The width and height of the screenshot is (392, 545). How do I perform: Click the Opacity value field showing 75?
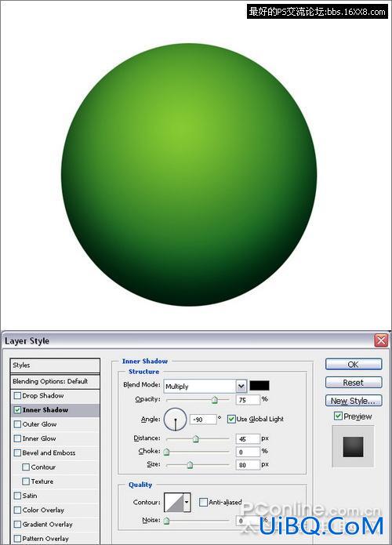pyautogui.click(x=248, y=400)
